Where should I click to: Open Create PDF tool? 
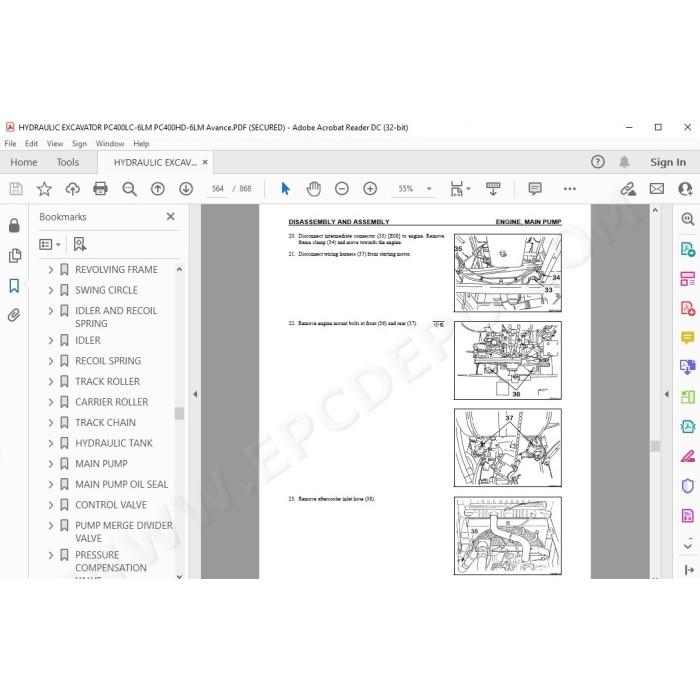point(688,308)
